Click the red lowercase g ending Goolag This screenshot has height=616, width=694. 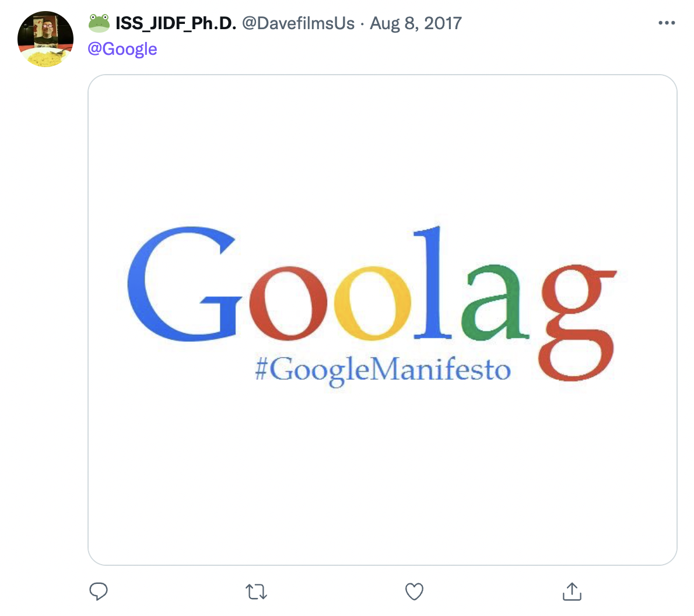577,321
